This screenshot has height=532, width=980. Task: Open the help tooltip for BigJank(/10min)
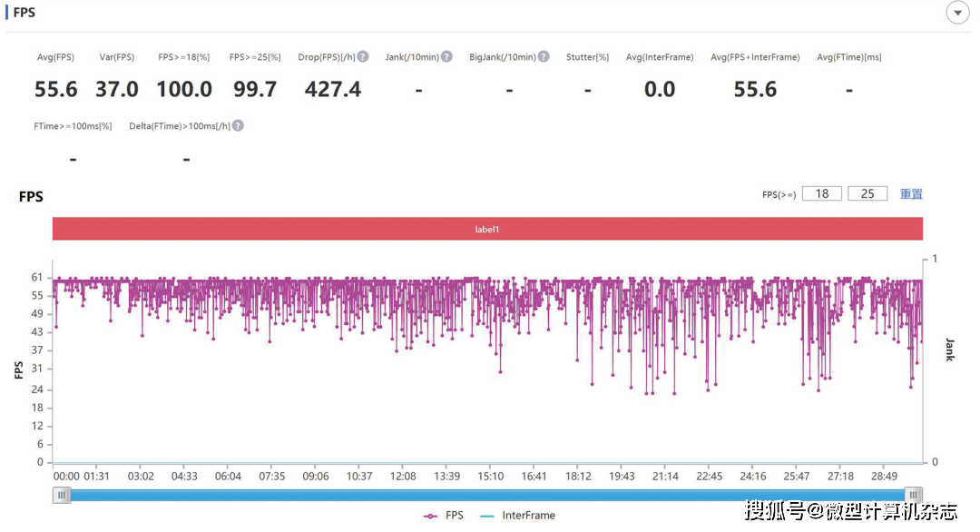click(544, 57)
